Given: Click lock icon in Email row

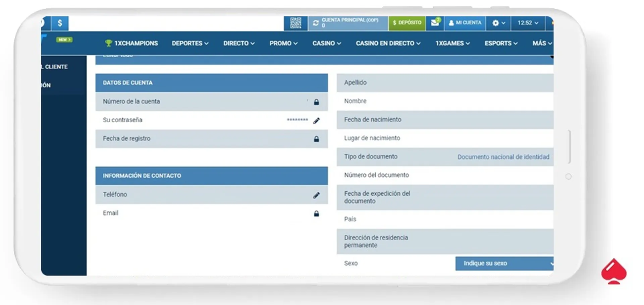Looking at the screenshot, I should pyautogui.click(x=316, y=213).
